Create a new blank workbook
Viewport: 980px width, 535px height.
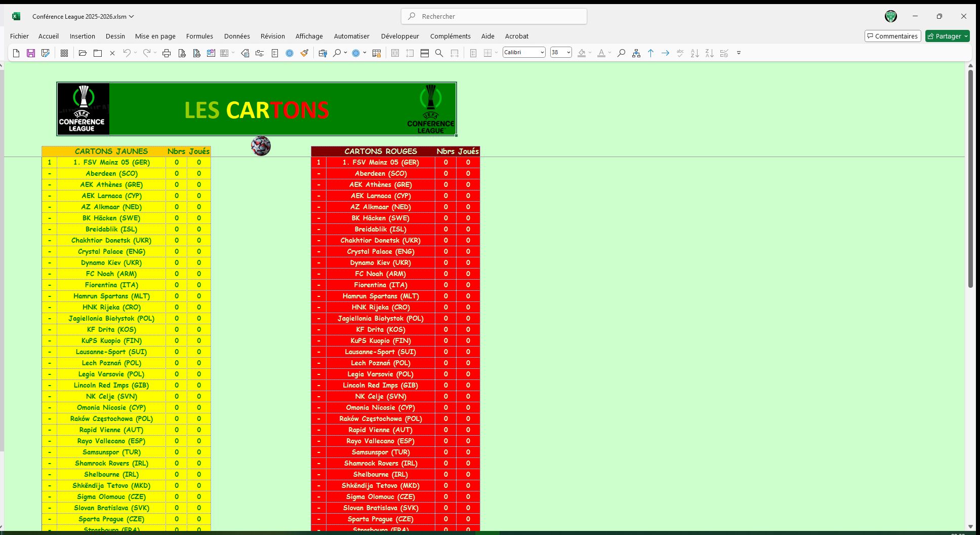(16, 53)
